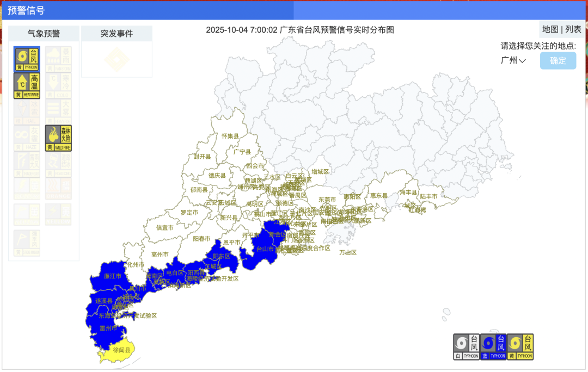Open the 广州 location dropdown
Viewport: 588px width, 372px height.
pos(513,60)
